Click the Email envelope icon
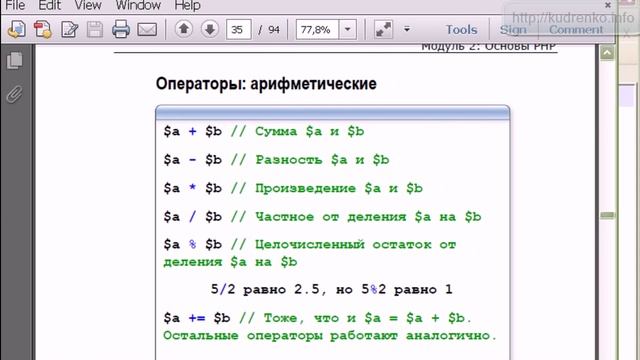This screenshot has width=640, height=360. click(x=147, y=29)
